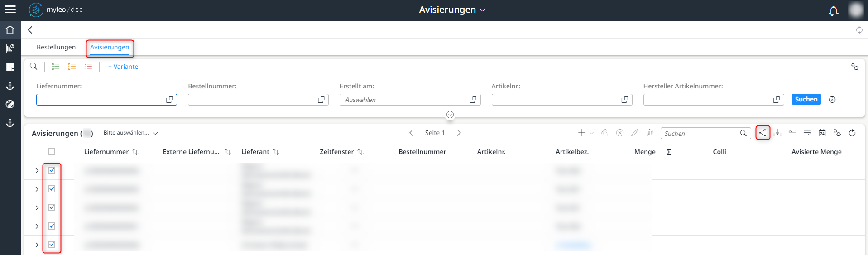Open the 'Erstellt am' date picker
The height and width of the screenshot is (255, 868).
[473, 100]
